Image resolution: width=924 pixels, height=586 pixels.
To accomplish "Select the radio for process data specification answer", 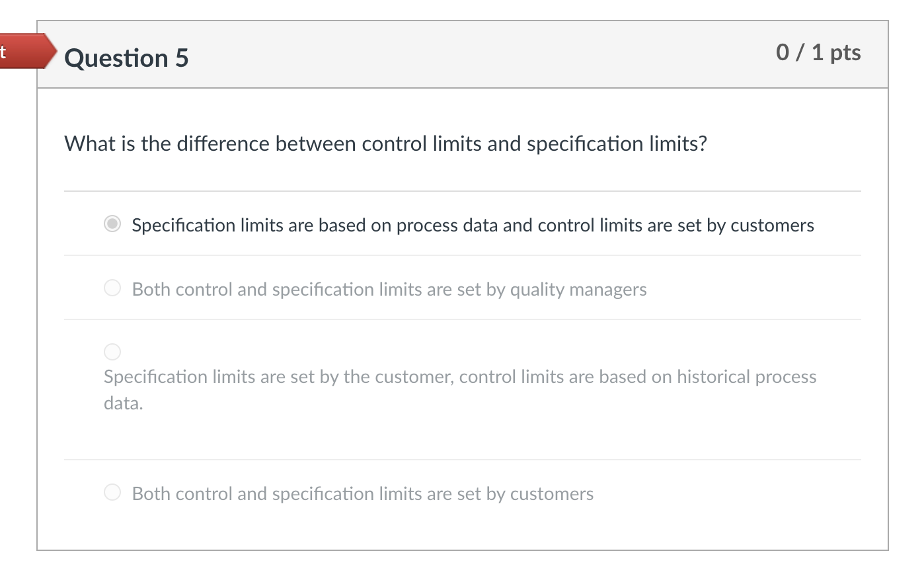I will [112, 224].
